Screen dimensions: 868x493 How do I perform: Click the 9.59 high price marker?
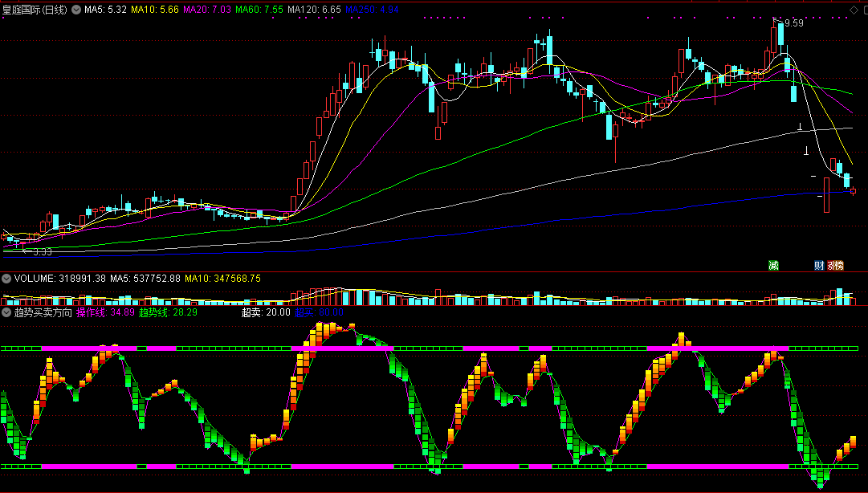pos(794,23)
